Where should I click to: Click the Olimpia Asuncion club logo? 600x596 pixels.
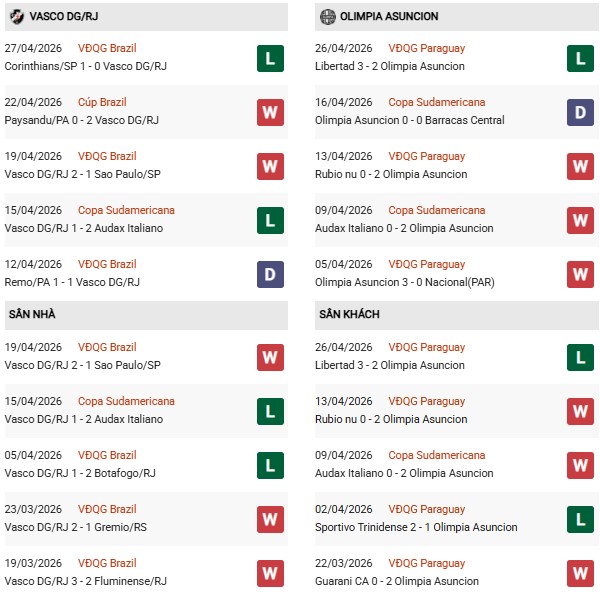327,17
